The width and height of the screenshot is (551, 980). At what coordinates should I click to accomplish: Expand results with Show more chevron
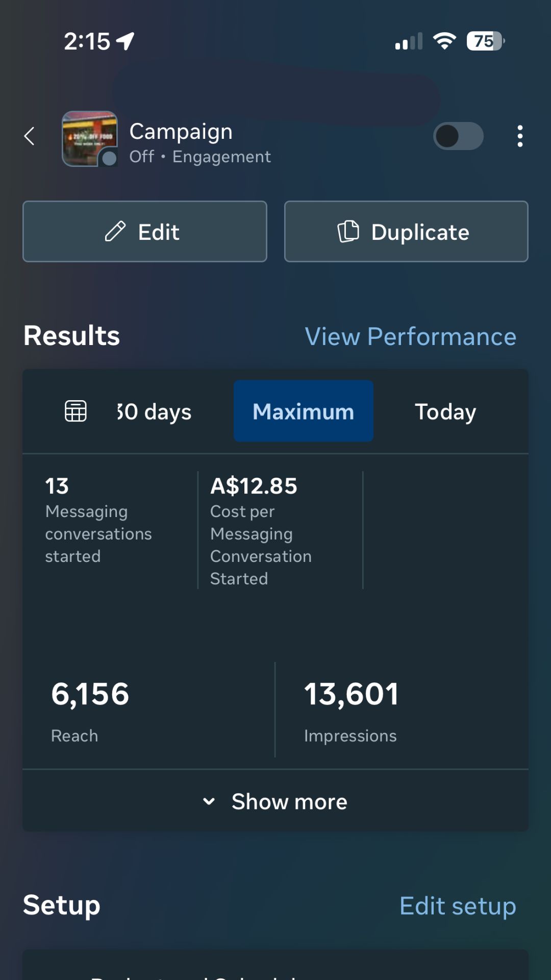[209, 801]
